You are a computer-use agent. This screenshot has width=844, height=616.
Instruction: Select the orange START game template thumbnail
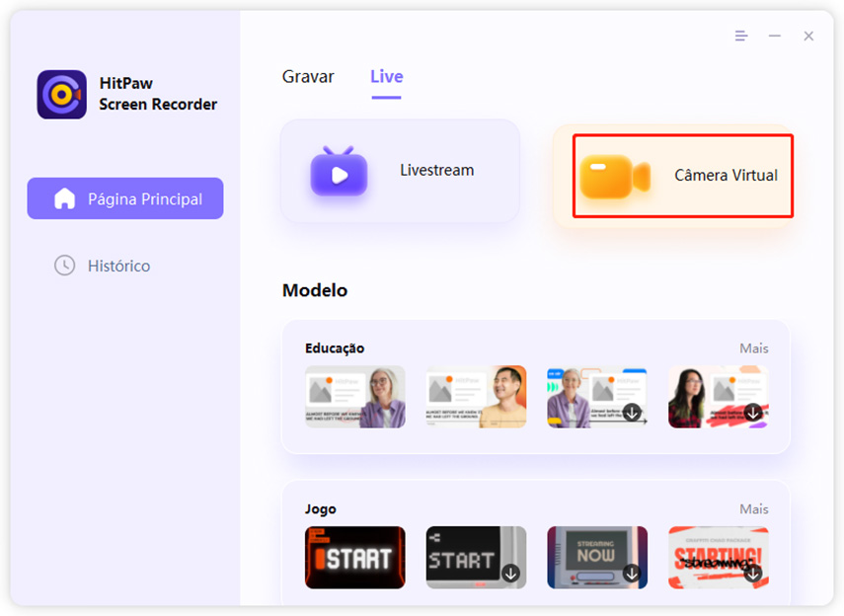(354, 557)
